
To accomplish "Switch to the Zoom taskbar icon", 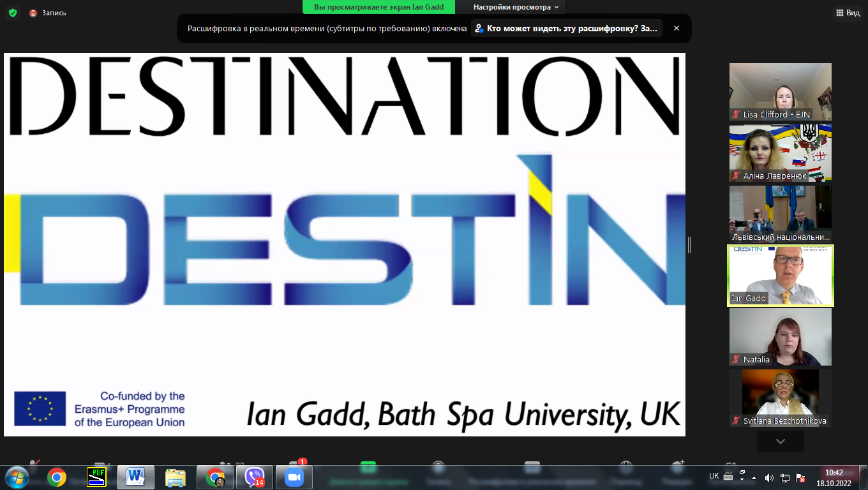I will point(294,477).
